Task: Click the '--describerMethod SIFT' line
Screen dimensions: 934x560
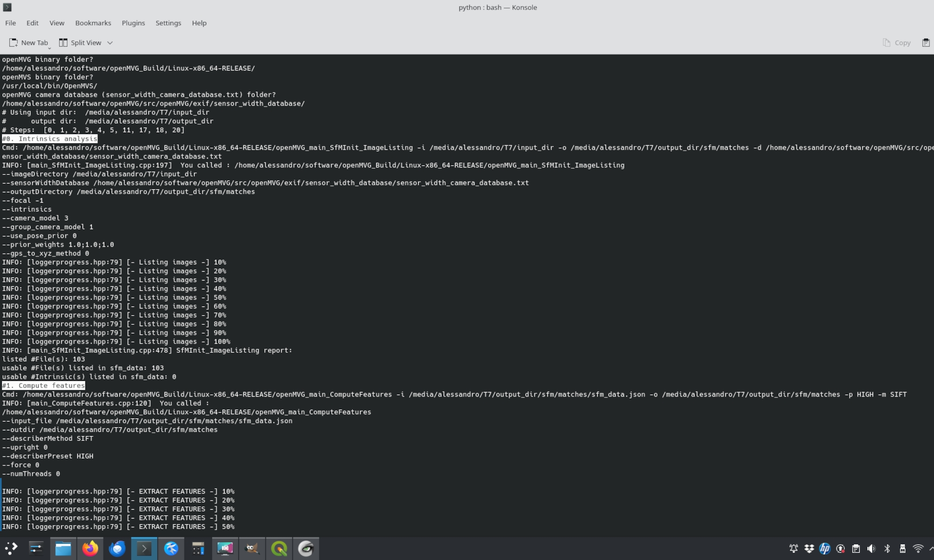Action: 48,438
